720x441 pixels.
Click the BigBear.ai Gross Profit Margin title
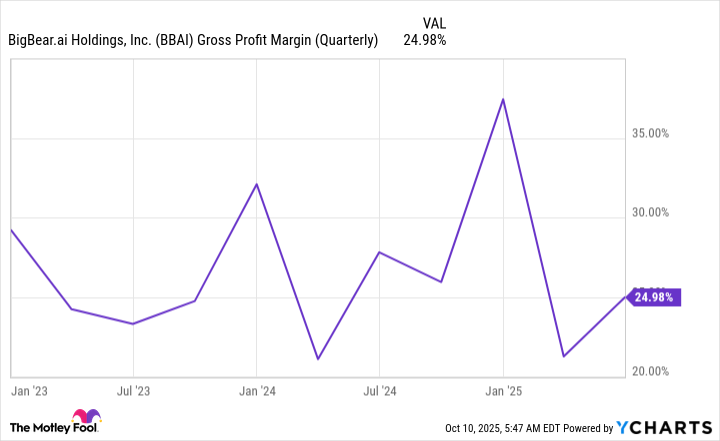(193, 40)
